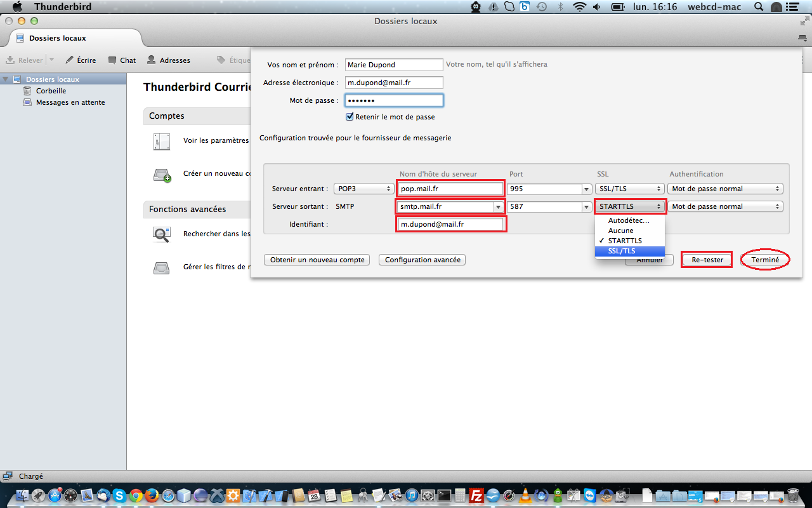Open TeamViewer from the Dock
Viewport: 812px width, 508px height.
coord(591,496)
